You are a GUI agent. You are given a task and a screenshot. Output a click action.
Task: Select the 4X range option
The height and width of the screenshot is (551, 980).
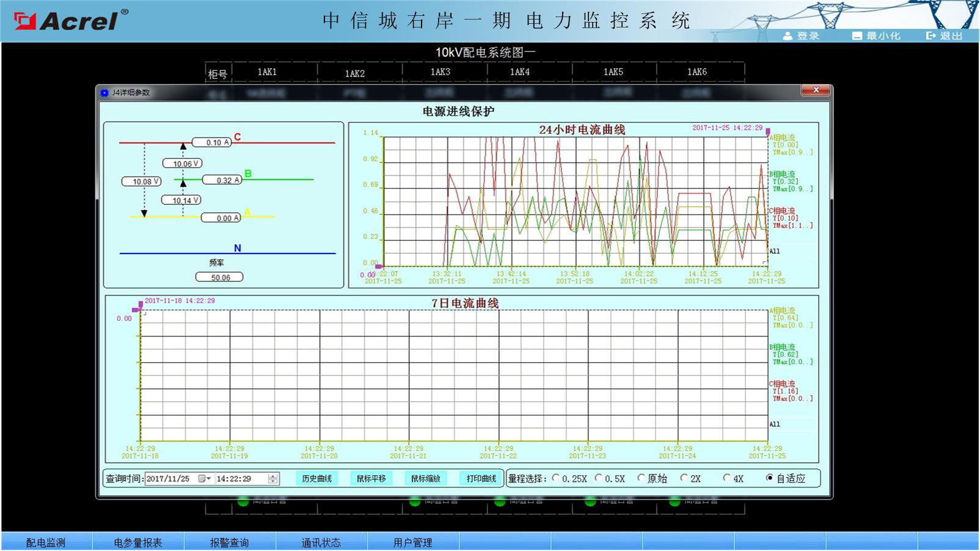[x=726, y=478]
